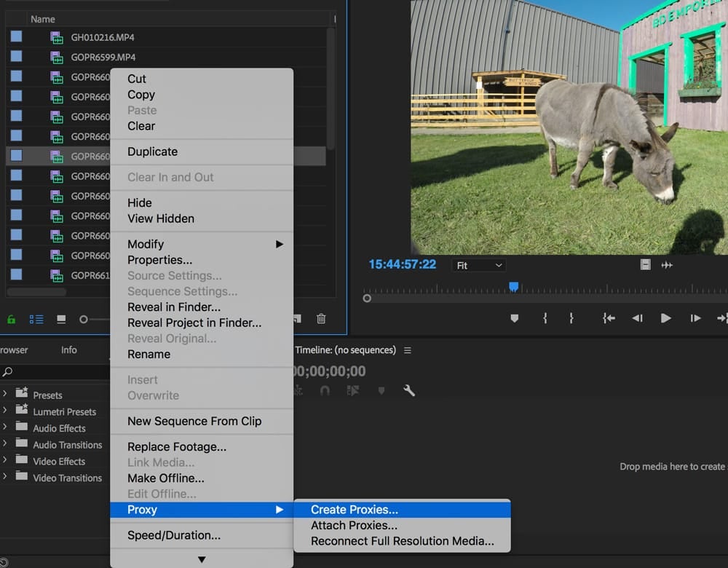This screenshot has width=728, height=568.
Task: Click the Add Marker icon
Action: pos(515,318)
